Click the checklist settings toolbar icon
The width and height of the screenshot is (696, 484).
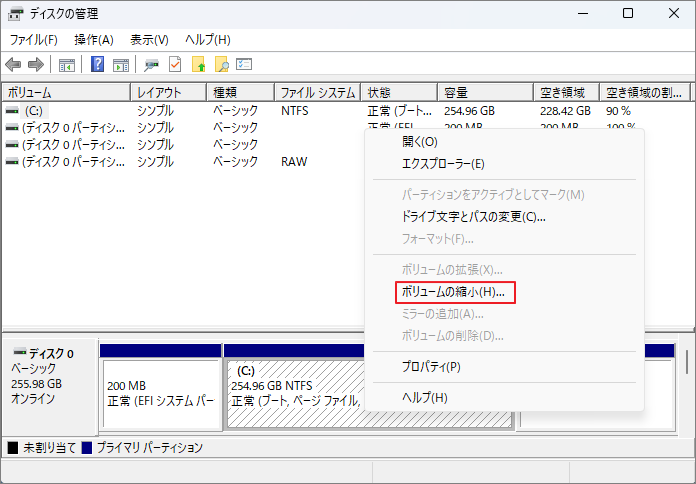tap(244, 64)
